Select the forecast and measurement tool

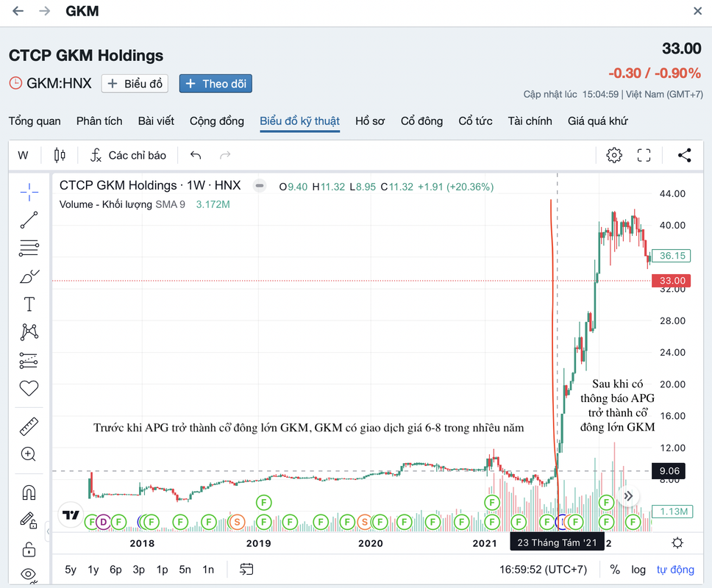29,361
